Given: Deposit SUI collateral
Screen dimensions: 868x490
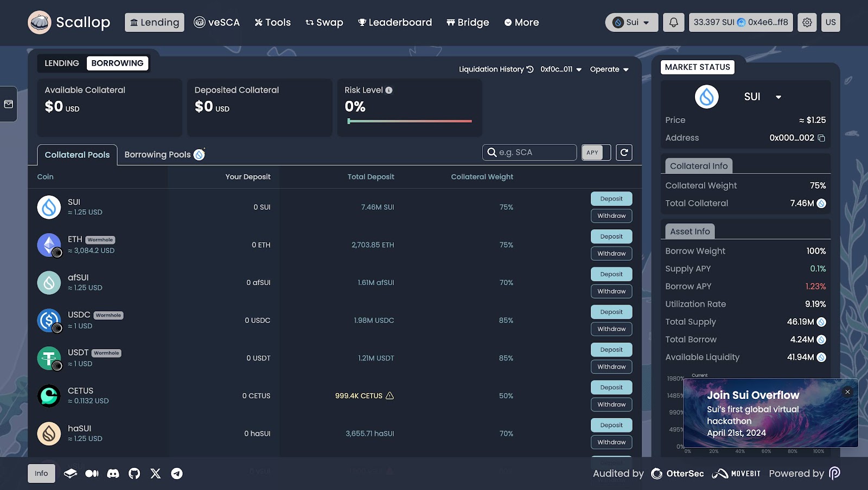Looking at the screenshot, I should click(611, 199).
